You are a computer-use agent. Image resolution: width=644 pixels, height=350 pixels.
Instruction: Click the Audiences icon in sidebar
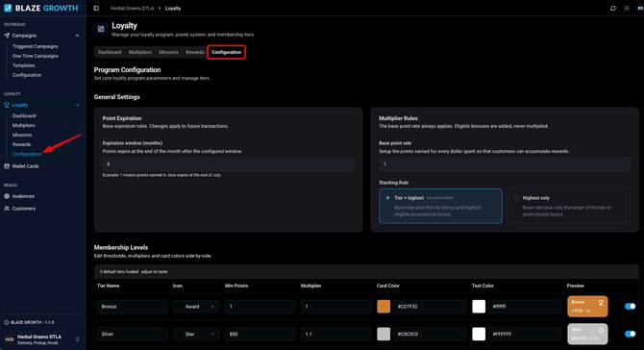pos(7,196)
